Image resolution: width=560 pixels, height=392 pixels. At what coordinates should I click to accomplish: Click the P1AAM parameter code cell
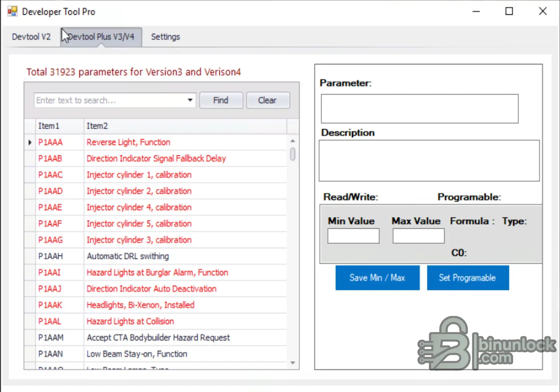point(60,338)
